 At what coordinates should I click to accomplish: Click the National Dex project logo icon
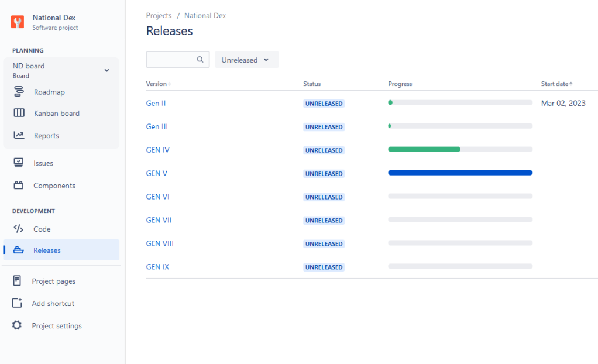point(18,22)
